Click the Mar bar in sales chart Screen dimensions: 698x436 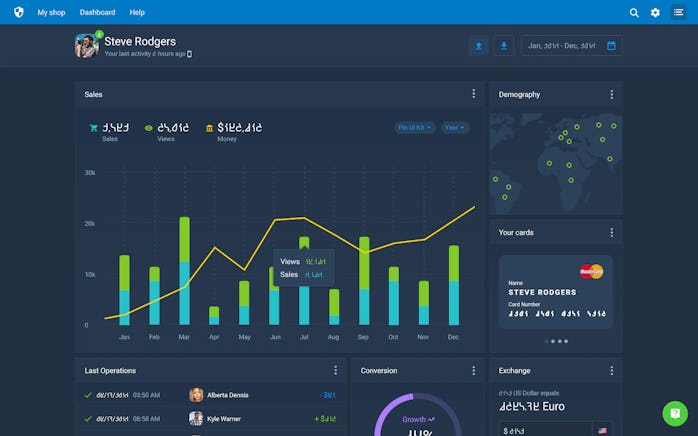(184, 271)
